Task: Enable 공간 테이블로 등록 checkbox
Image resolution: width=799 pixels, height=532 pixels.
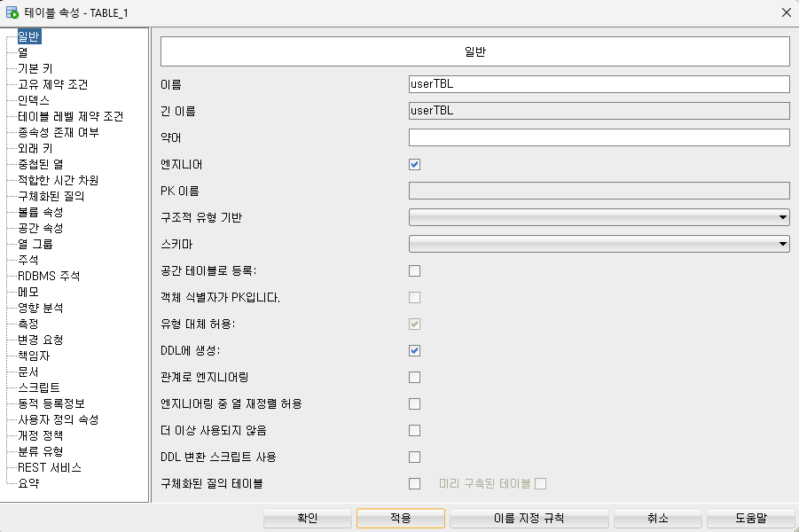Action: (x=414, y=270)
